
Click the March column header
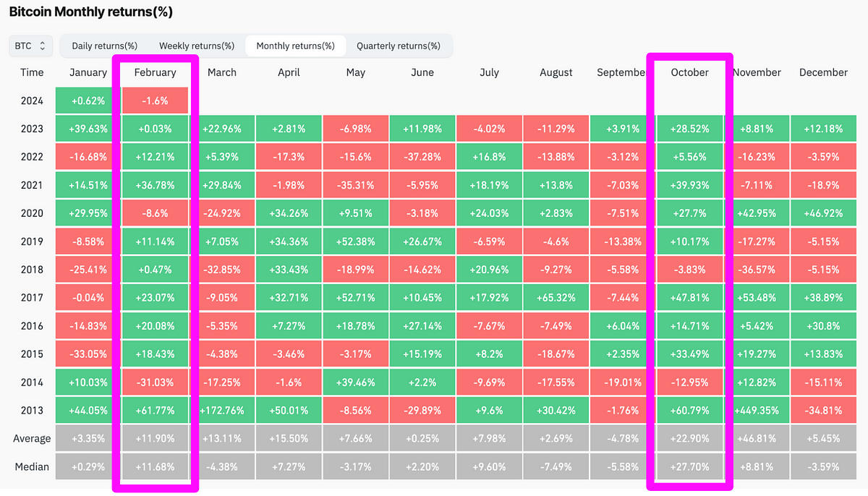221,72
